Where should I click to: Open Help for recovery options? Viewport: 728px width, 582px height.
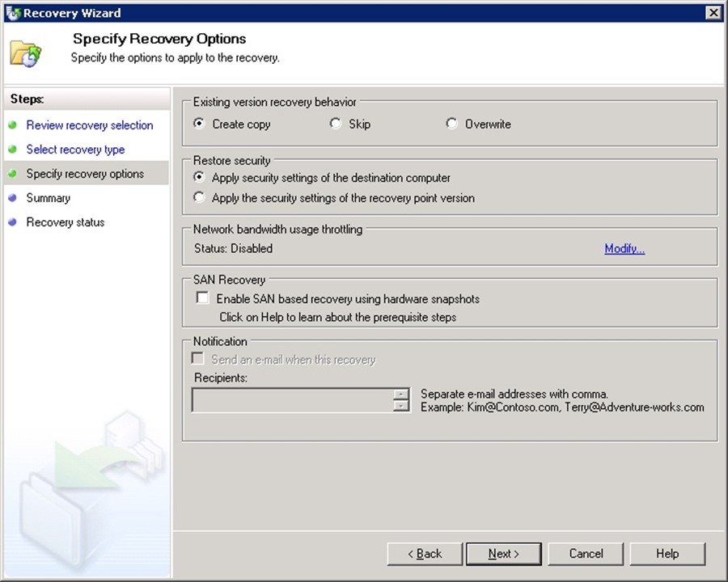[x=667, y=554]
